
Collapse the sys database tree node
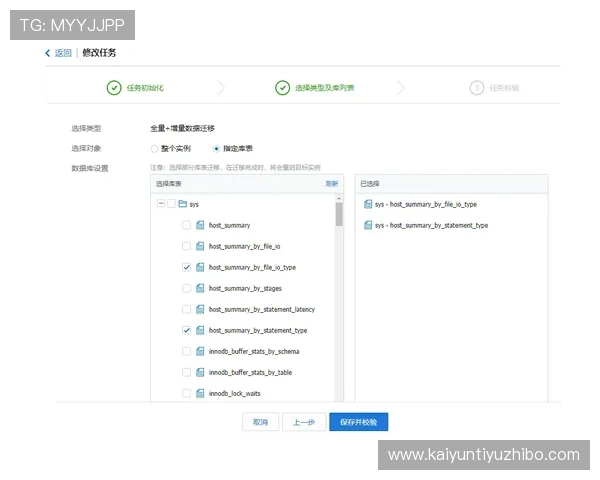tap(160, 204)
